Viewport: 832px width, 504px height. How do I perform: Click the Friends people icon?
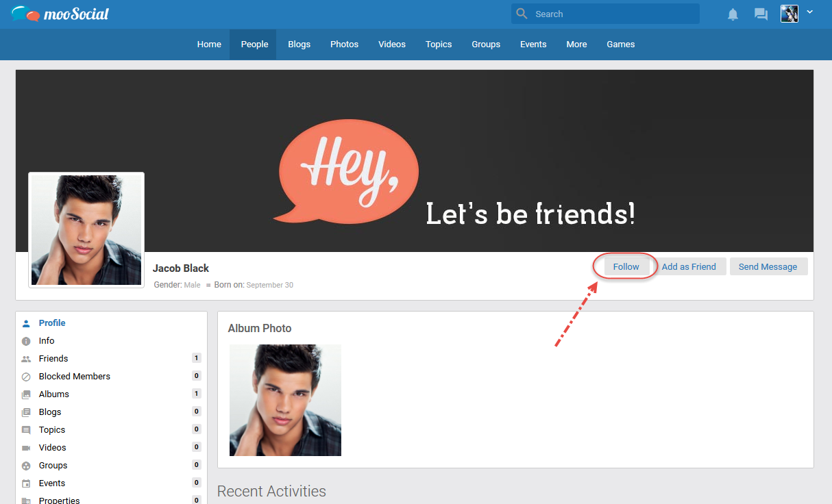pyautogui.click(x=26, y=359)
